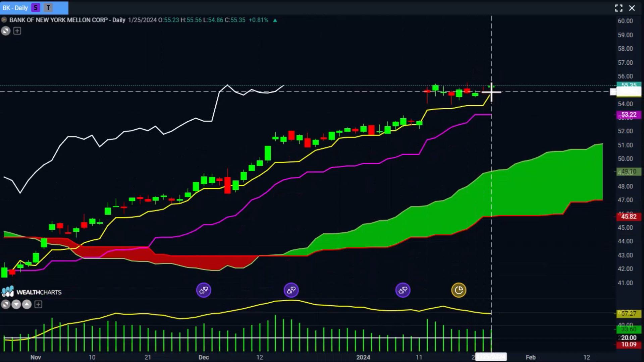Open January thumbs rating marker near 11
This screenshot has width=644, height=362.
point(403,290)
